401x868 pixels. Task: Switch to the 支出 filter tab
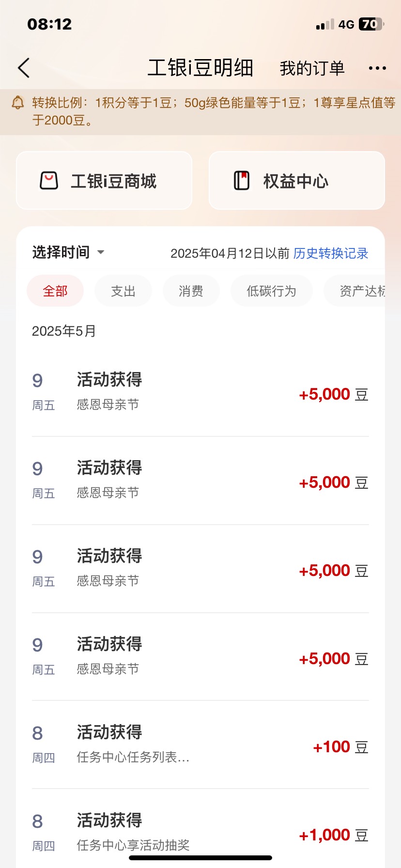(123, 291)
